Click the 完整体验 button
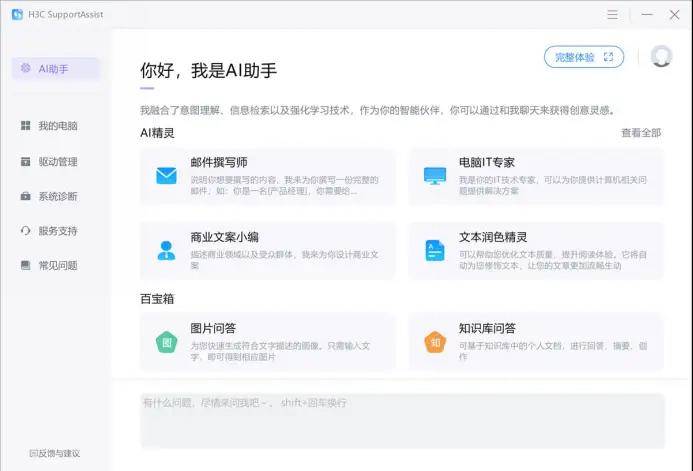This screenshot has width=693, height=471. coord(583,57)
